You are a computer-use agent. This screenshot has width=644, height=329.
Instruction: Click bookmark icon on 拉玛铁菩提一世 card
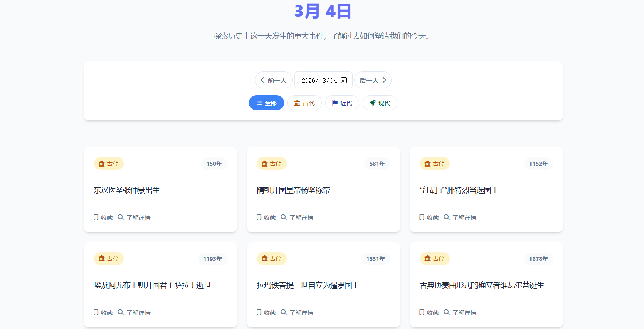(259, 312)
